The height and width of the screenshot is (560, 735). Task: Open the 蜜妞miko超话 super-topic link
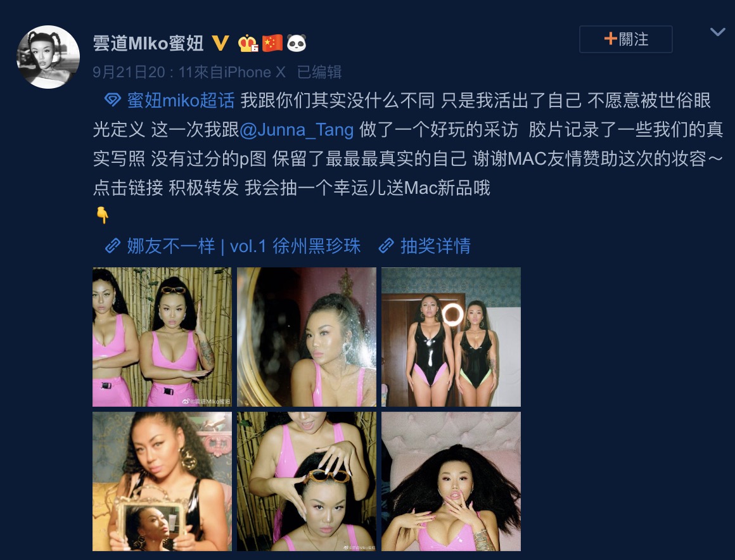[x=181, y=100]
